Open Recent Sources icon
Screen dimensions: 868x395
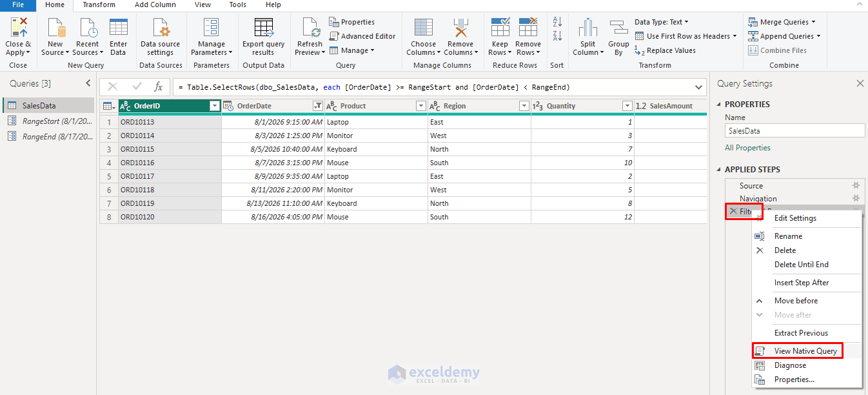[x=88, y=28]
